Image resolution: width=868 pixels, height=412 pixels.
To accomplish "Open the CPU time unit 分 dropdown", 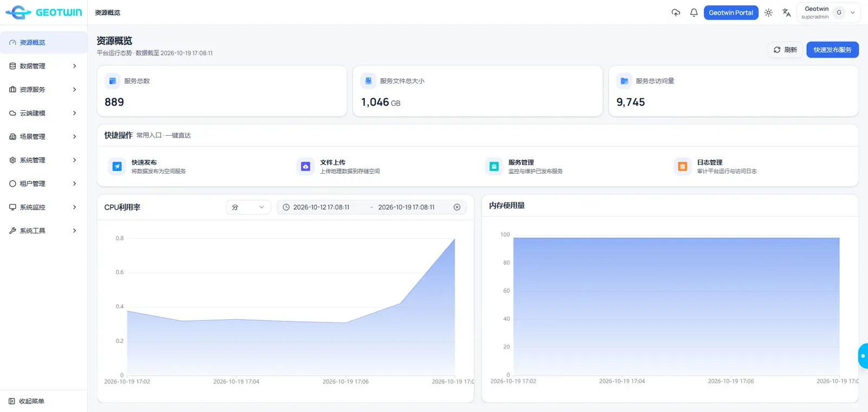I will (x=248, y=207).
